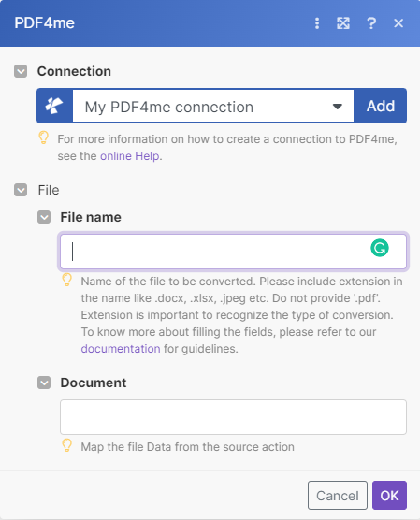Close the PDF4me dialog
Image resolution: width=420 pixels, height=520 pixels.
click(x=398, y=23)
